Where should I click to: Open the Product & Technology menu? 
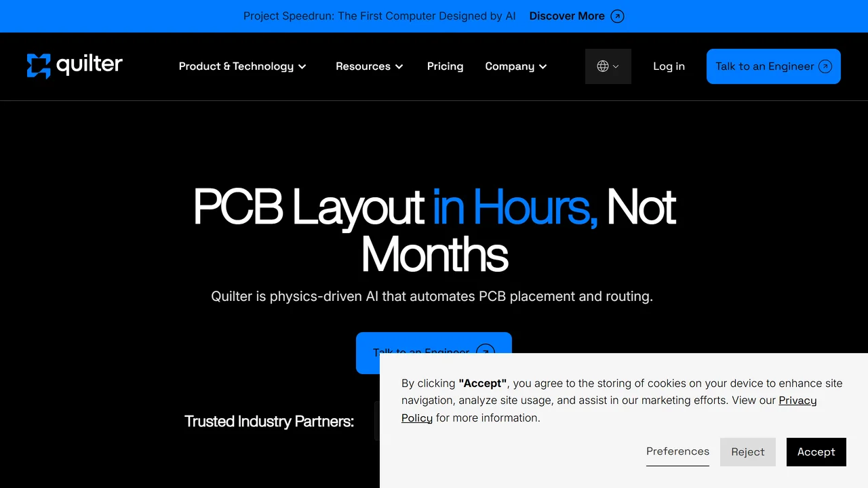[x=243, y=66]
